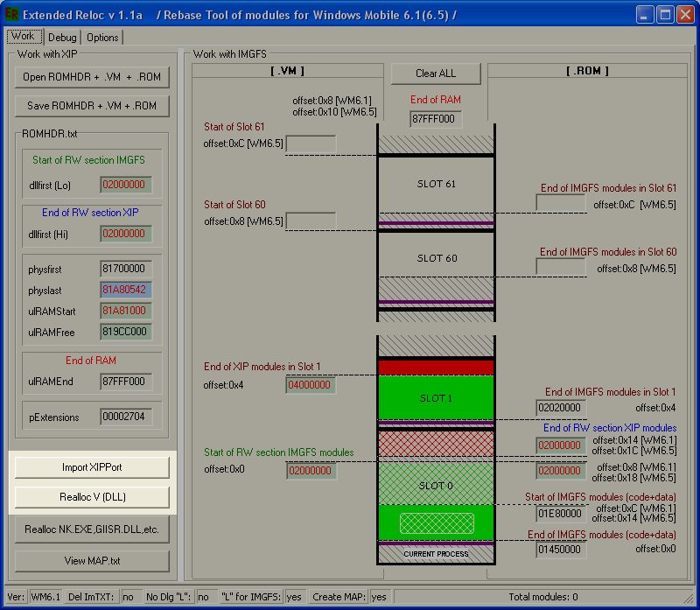Click Save ROMHDR + .VM + .ROM button

click(92, 106)
